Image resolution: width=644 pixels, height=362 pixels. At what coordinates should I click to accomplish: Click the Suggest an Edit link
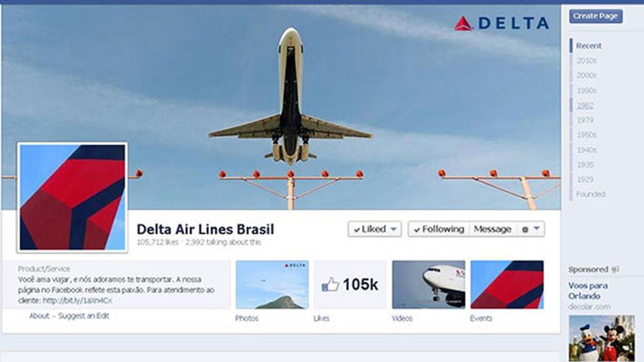[x=83, y=316]
